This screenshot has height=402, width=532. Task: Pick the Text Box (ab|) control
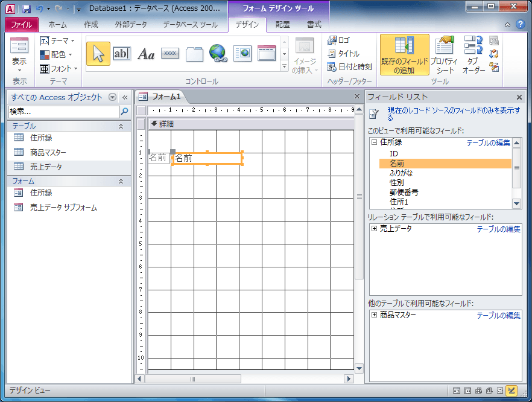pyautogui.click(x=121, y=54)
